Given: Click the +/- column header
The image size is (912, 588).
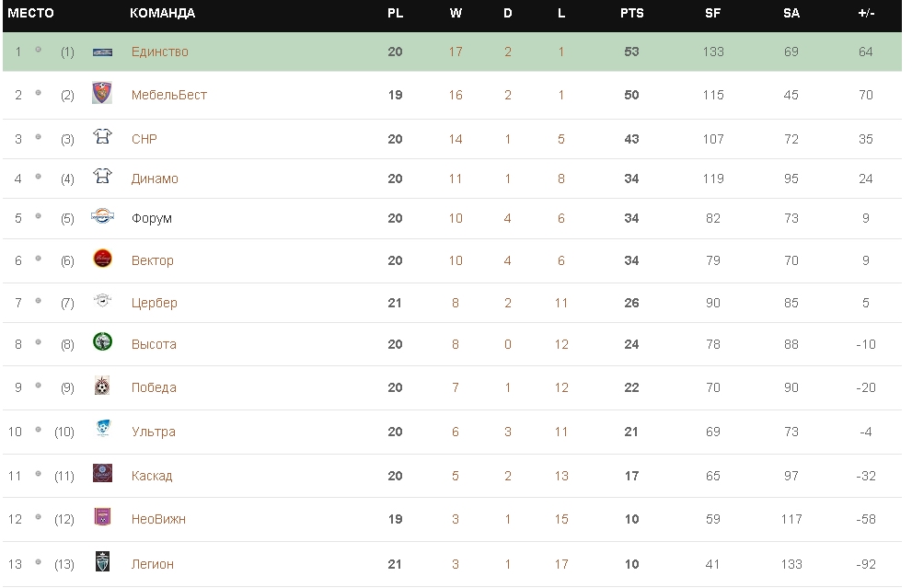Looking at the screenshot, I should coord(865,14).
